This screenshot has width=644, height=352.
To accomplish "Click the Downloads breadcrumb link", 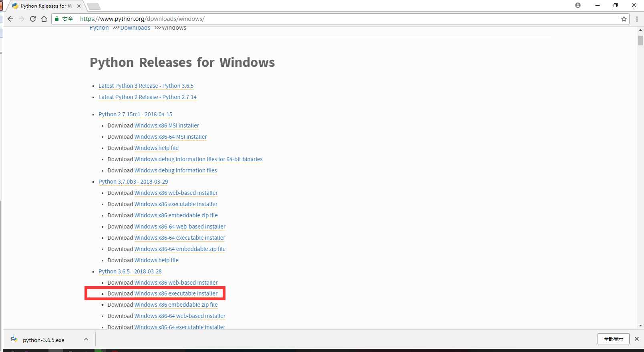I will (135, 28).
